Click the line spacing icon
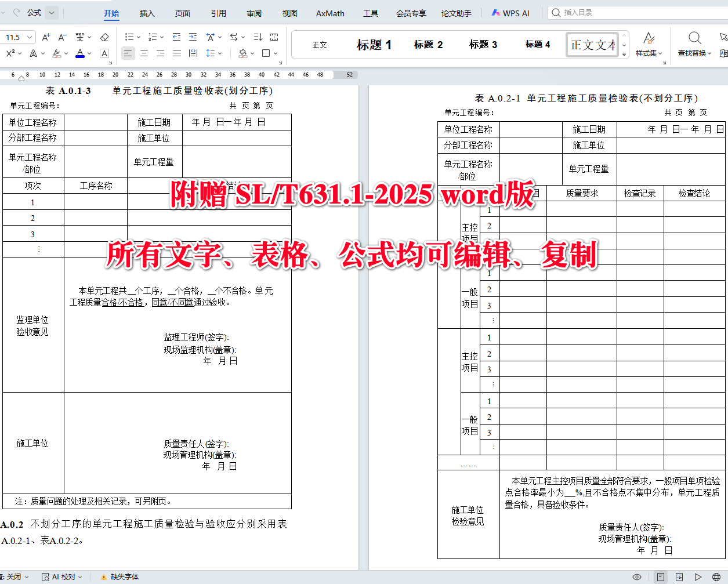This screenshot has height=584, width=728. click(209, 53)
